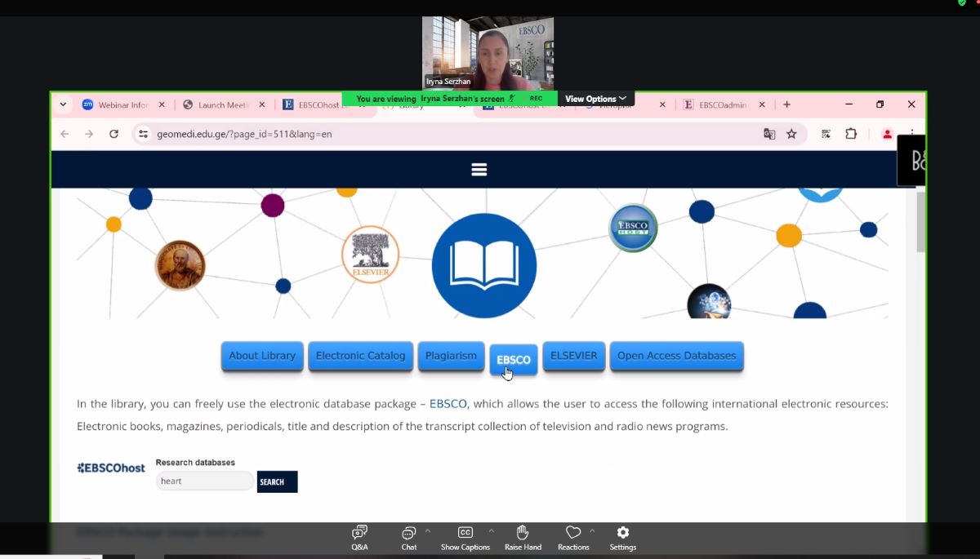This screenshot has height=559, width=980.
Task: Click the open book library icon
Action: point(484,266)
